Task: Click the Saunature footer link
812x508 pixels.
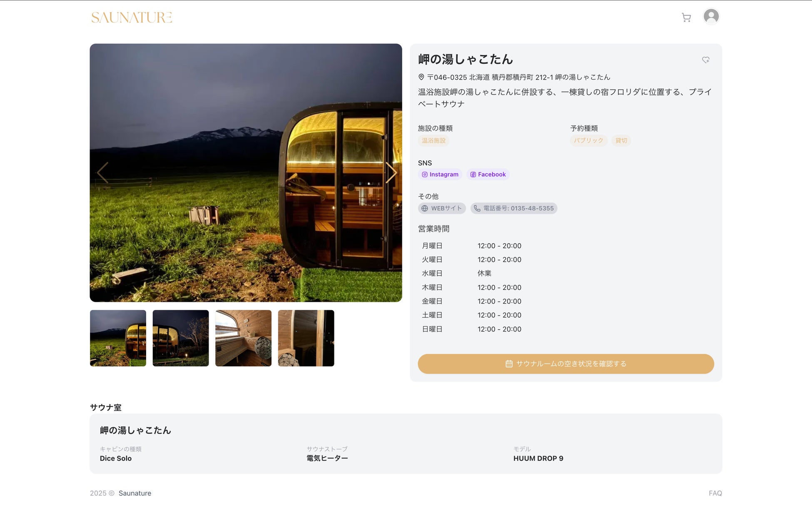Action: (135, 493)
